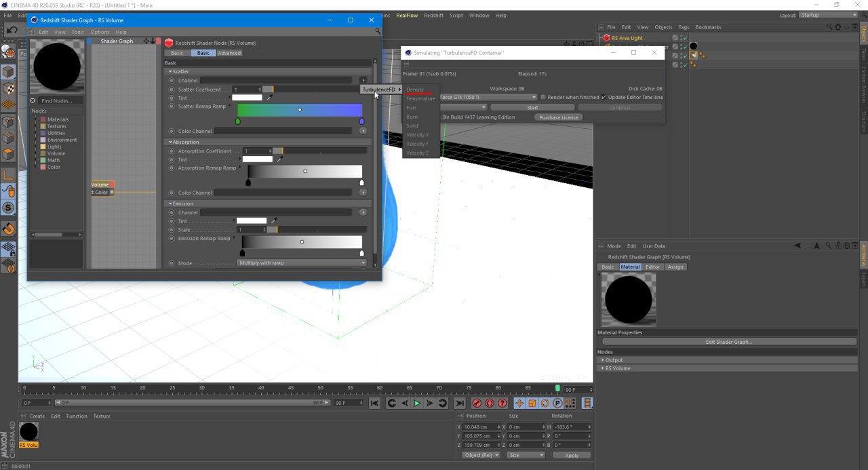868x470 pixels.
Task: Toggle the Absorption Coefficient animation dot
Action: (172, 151)
